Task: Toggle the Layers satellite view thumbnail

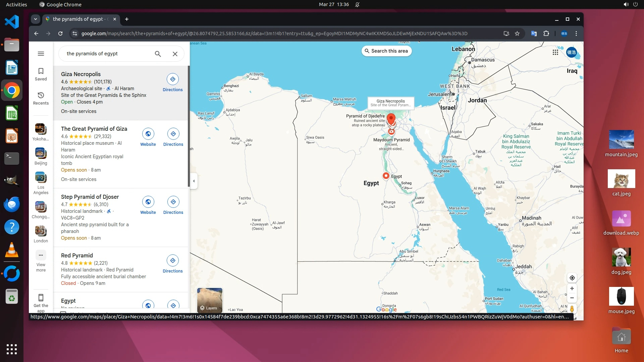Action: pyautogui.click(x=210, y=300)
